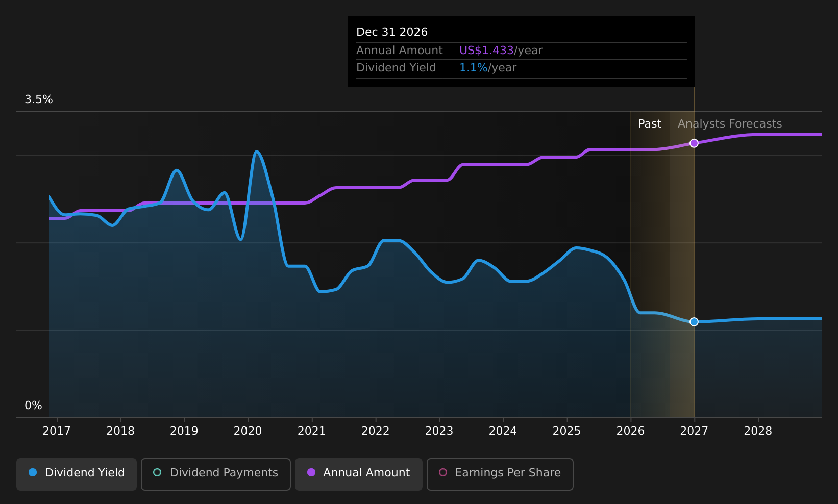This screenshot has height=504, width=838.
Task: Click the 2021 x-axis label
Action: pyautogui.click(x=312, y=431)
